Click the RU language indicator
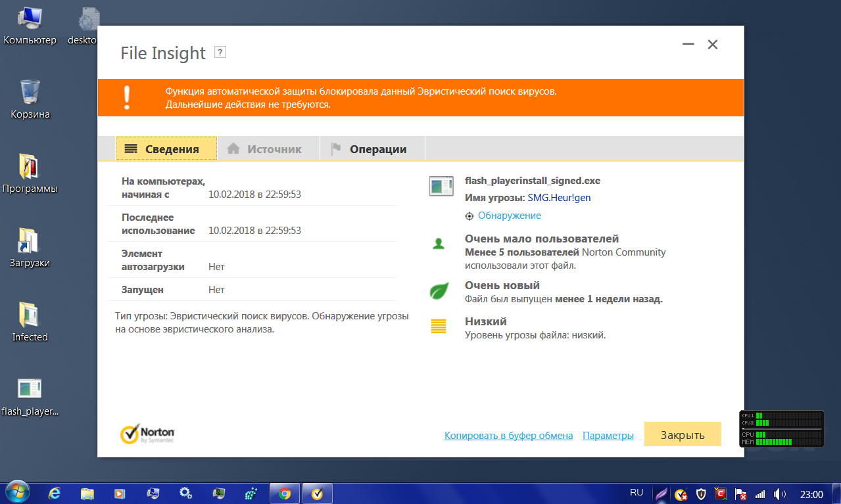841x504 pixels. click(x=637, y=492)
